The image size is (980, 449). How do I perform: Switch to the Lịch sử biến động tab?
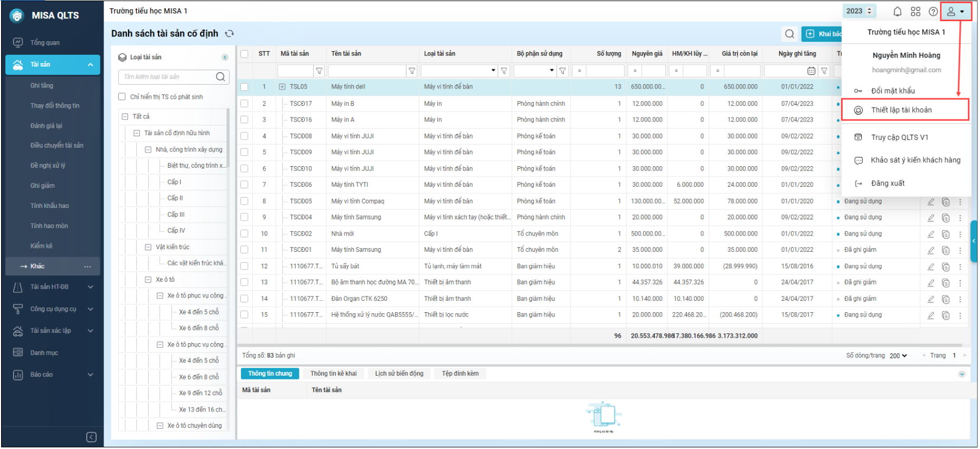[399, 374]
